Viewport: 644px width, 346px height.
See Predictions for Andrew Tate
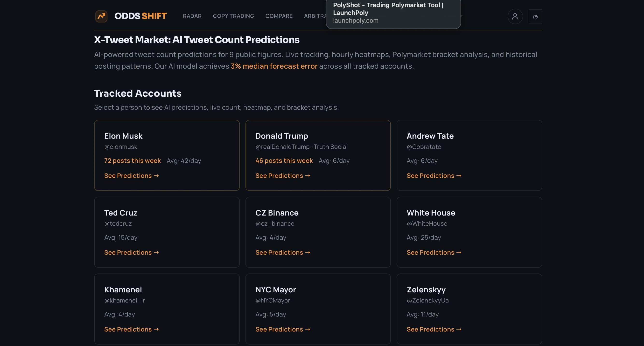[434, 176]
